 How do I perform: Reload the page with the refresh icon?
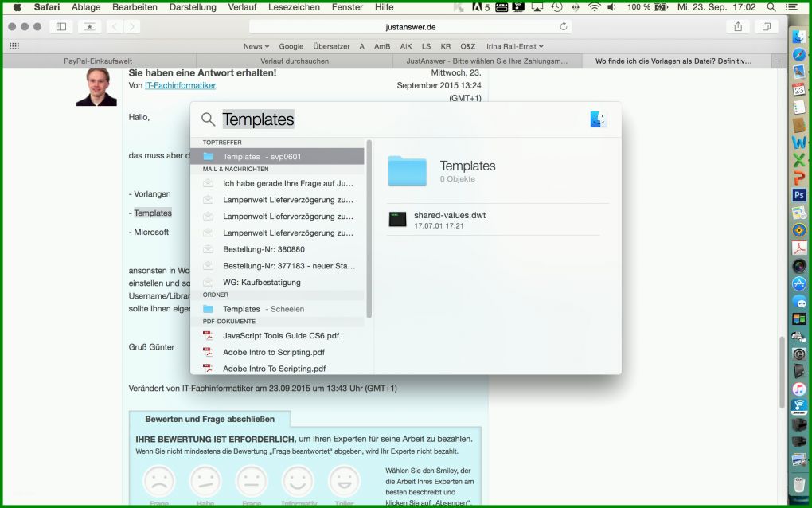564,27
